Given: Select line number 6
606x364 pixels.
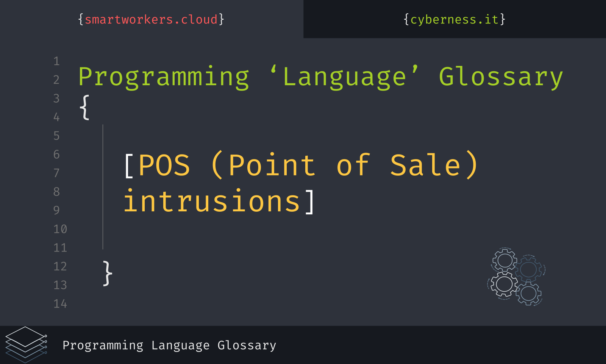Looking at the screenshot, I should point(56,154).
